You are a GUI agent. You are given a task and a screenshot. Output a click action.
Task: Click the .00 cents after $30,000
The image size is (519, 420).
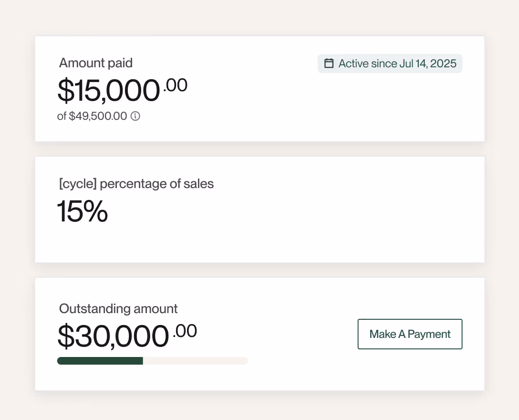185,331
